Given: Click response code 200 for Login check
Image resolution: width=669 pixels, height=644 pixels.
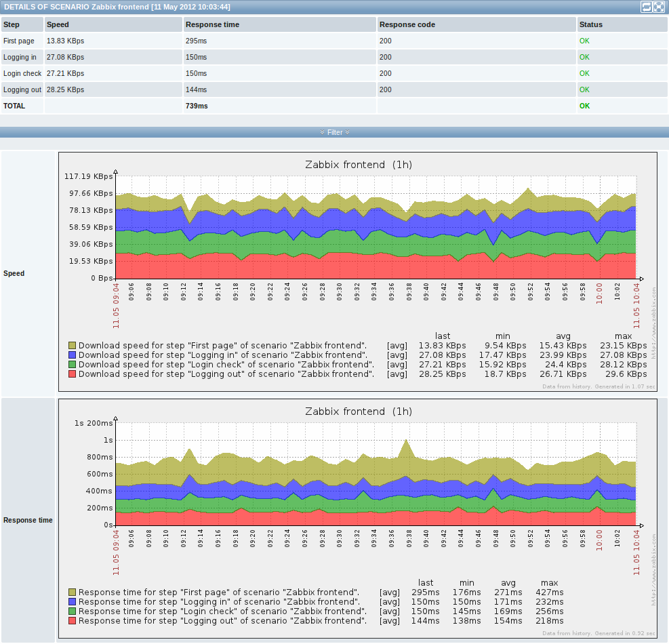Looking at the screenshot, I should pos(385,73).
